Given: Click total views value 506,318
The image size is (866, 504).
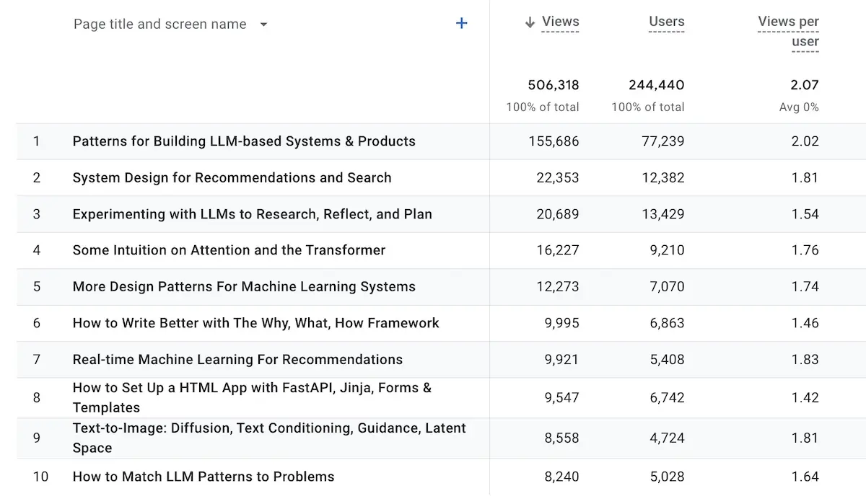Looking at the screenshot, I should point(554,85).
